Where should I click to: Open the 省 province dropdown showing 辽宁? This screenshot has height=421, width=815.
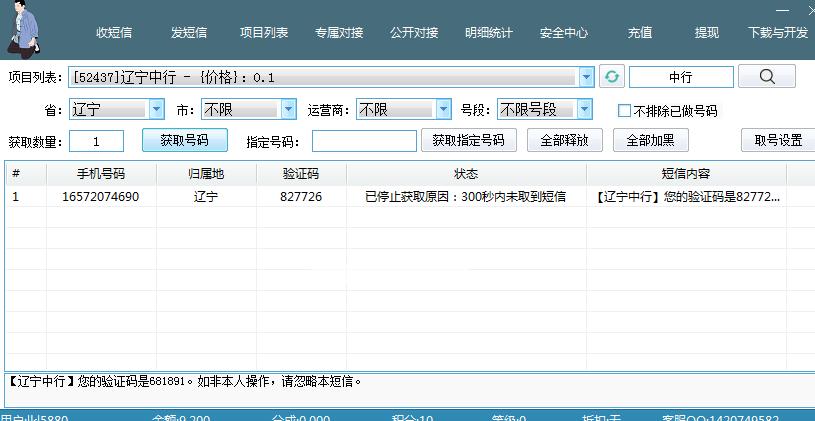click(x=157, y=109)
